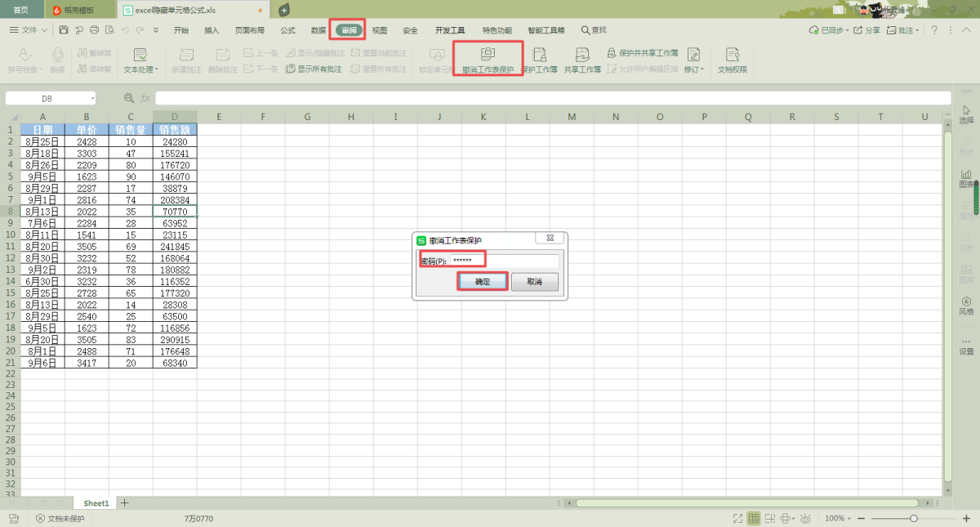
Task: Click the 保护工作簿 lock icon
Action: [539, 55]
